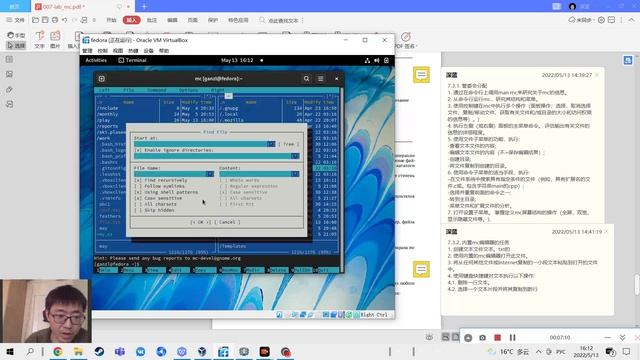This screenshot has height=360, width=640.
Task: Expand the PDF file menu hamburger
Action: (9, 20)
